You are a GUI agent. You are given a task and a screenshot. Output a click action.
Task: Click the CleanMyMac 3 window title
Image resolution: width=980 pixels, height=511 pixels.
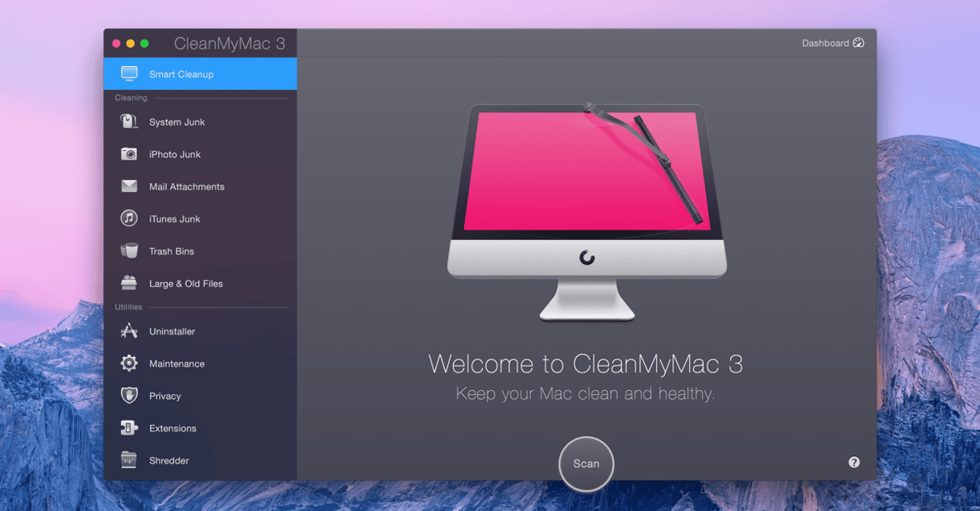coord(230,44)
